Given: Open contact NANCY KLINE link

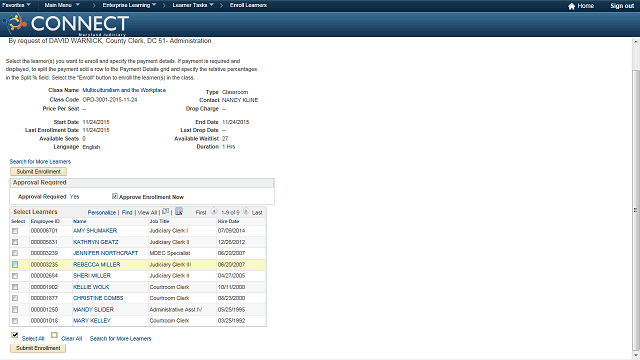Looking at the screenshot, I should (240, 100).
